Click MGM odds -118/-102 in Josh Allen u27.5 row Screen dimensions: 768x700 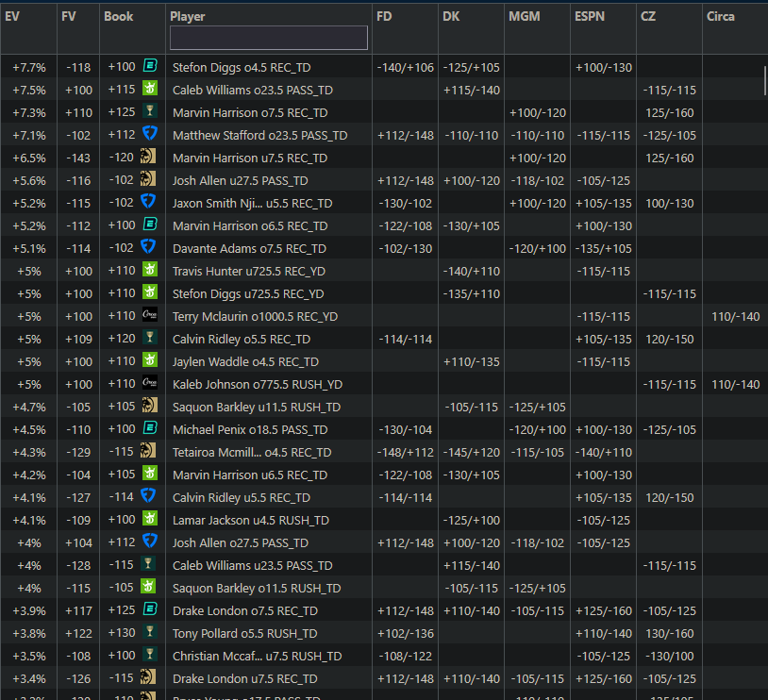537,181
